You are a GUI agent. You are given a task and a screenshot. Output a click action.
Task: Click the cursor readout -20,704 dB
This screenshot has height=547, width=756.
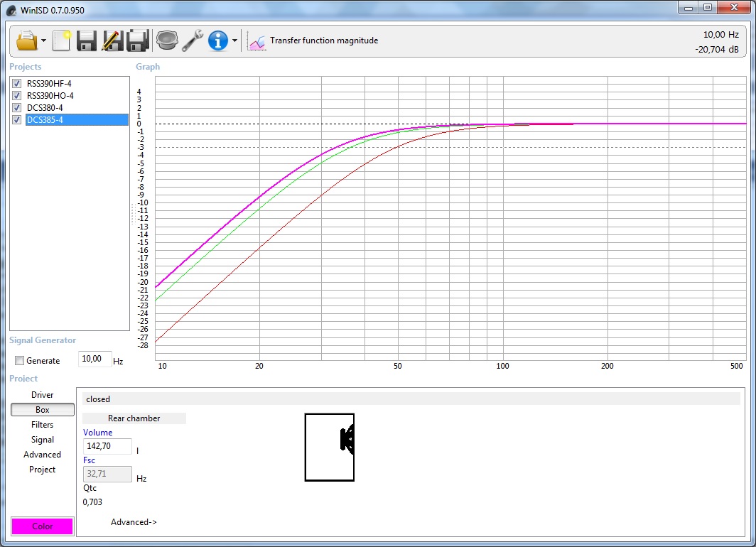pos(717,49)
